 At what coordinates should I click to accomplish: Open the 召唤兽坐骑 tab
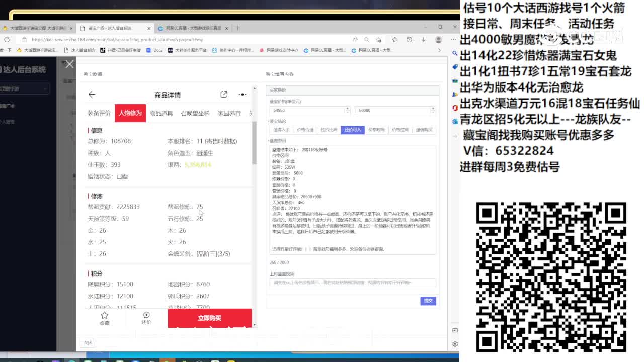click(x=195, y=113)
